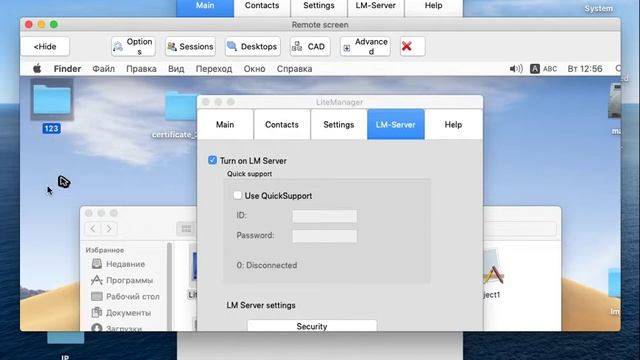Open Desktops in Remote screen toolbar
The width and height of the screenshot is (640, 360).
pos(253,47)
